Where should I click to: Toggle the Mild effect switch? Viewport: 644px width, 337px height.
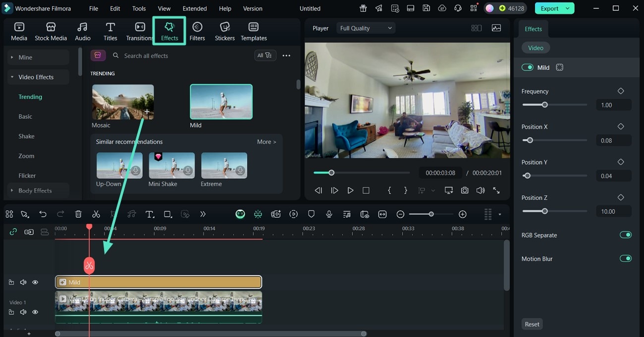[528, 67]
